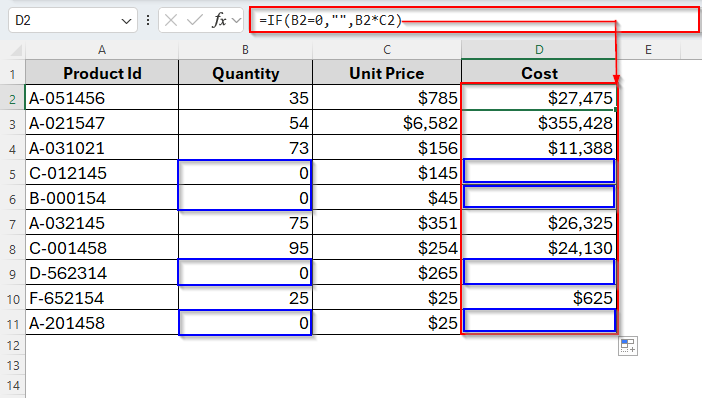Click unit price cell $254
Viewport: 702px width, 398px height.
coord(387,248)
